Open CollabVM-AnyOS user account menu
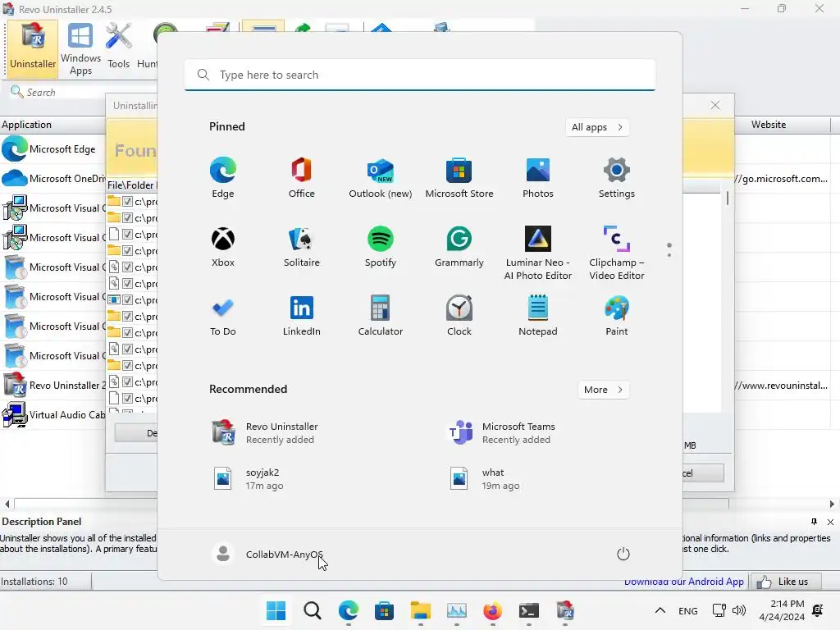840x630 pixels. 268,554
